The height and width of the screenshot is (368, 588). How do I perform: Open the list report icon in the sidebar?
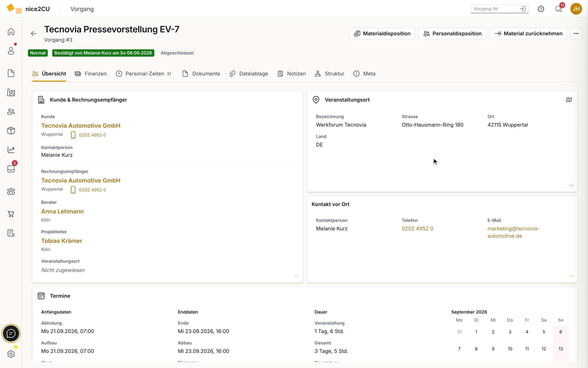(11, 233)
